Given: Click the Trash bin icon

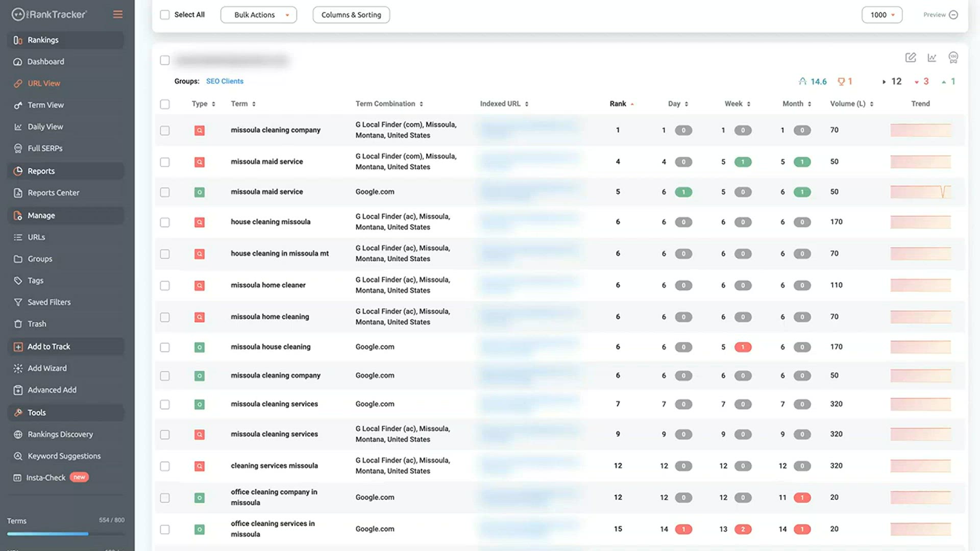Looking at the screenshot, I should click(x=18, y=324).
